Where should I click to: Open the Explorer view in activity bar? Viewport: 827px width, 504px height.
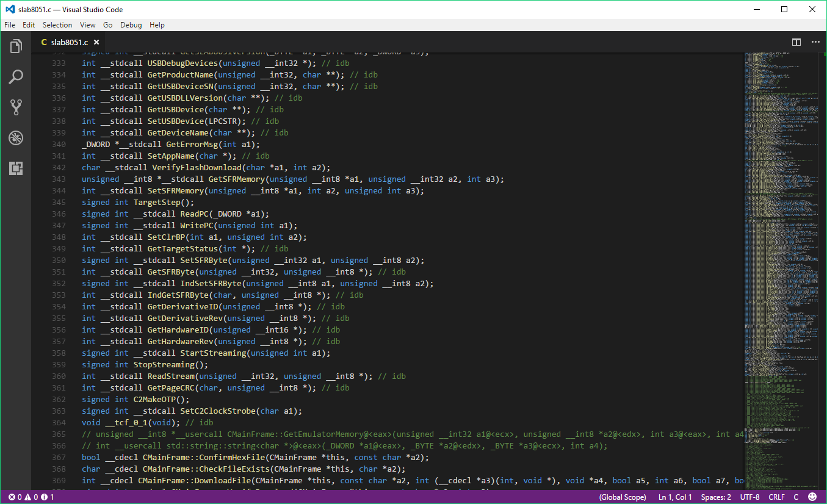point(16,46)
